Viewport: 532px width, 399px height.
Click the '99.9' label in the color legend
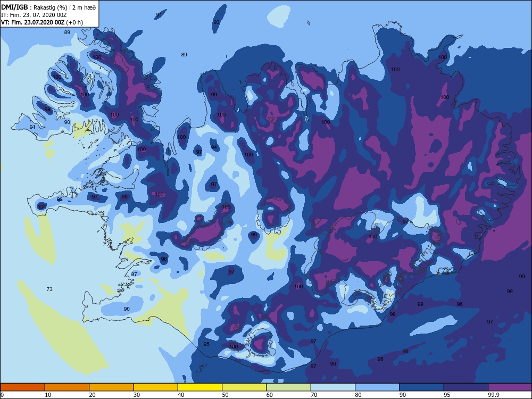[x=494, y=395]
